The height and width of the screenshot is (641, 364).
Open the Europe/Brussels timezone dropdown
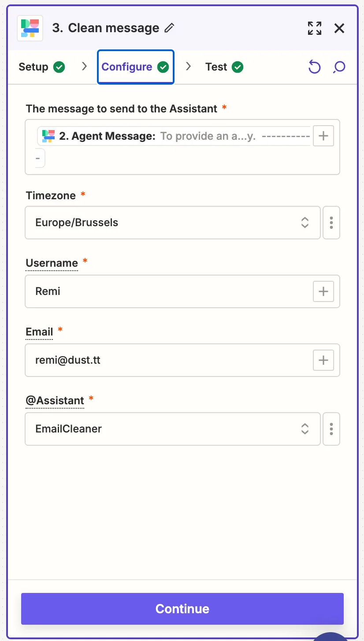click(173, 223)
